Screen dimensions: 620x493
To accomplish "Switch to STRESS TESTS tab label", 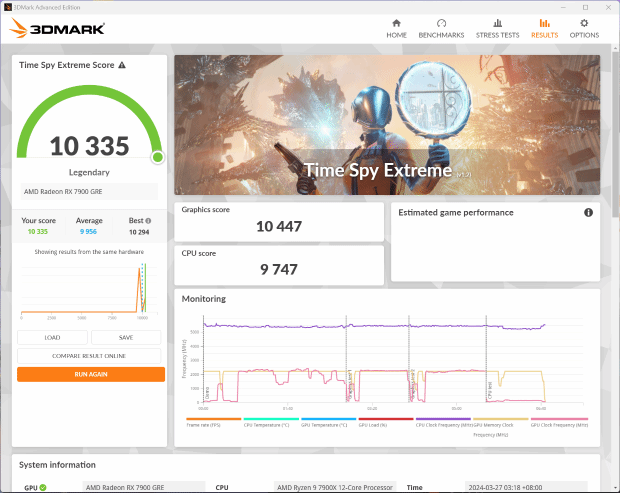I will click(x=497, y=35).
